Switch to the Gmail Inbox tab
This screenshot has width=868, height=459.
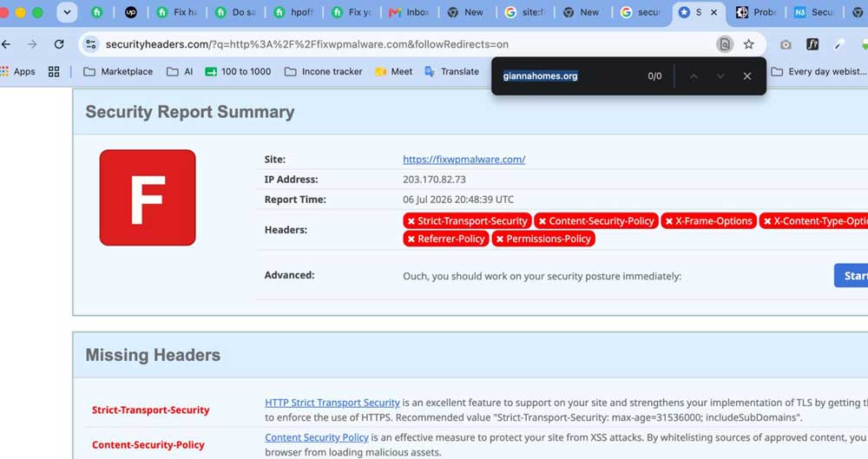(x=411, y=12)
